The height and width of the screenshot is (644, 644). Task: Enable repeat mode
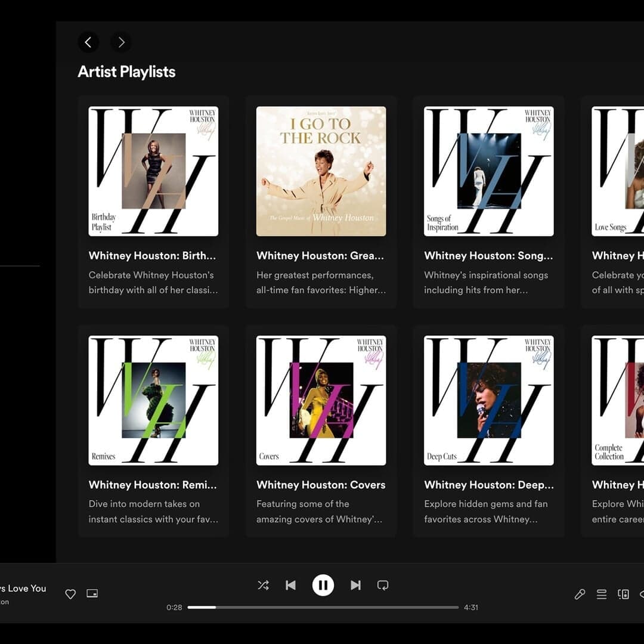(382, 585)
